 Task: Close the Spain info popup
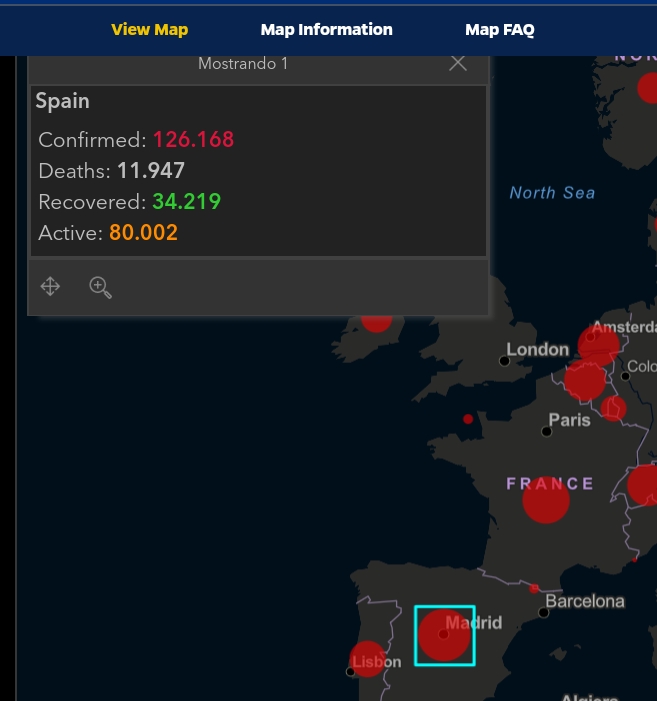458,63
